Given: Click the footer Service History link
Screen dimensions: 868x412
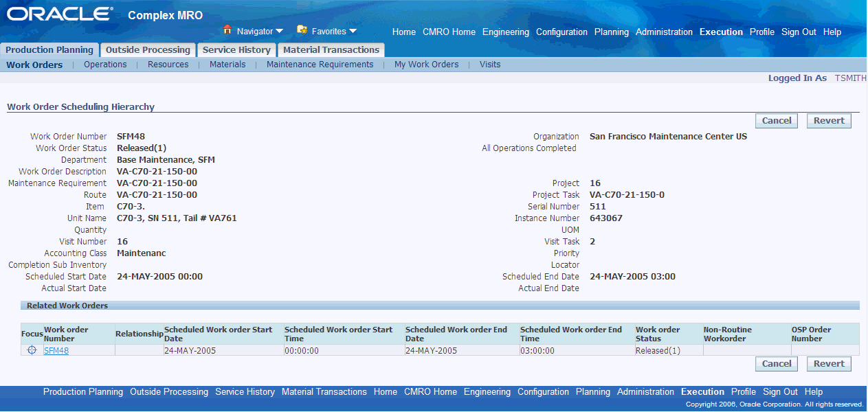Looking at the screenshot, I should coord(245,392).
